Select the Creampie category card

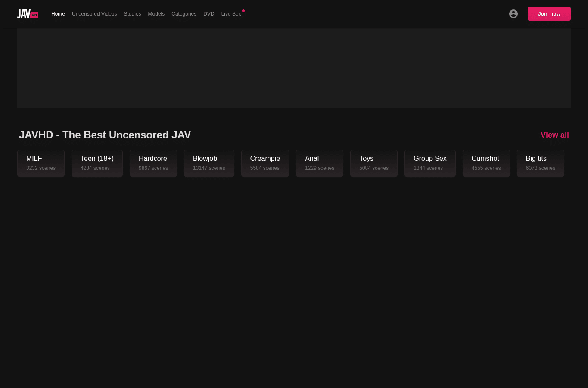coord(265,163)
